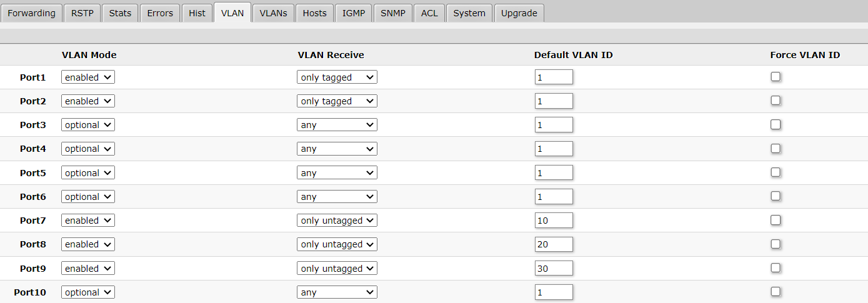Check Force VLAN ID for Port10
868x303 pixels.
(x=776, y=292)
